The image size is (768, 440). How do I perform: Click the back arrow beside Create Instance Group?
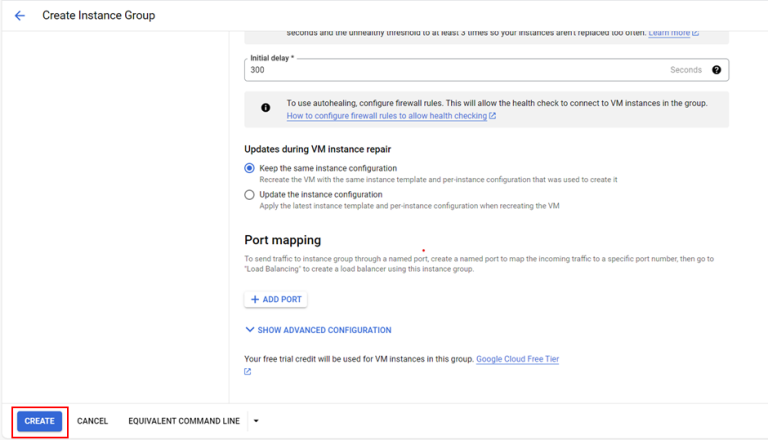pyautogui.click(x=19, y=16)
